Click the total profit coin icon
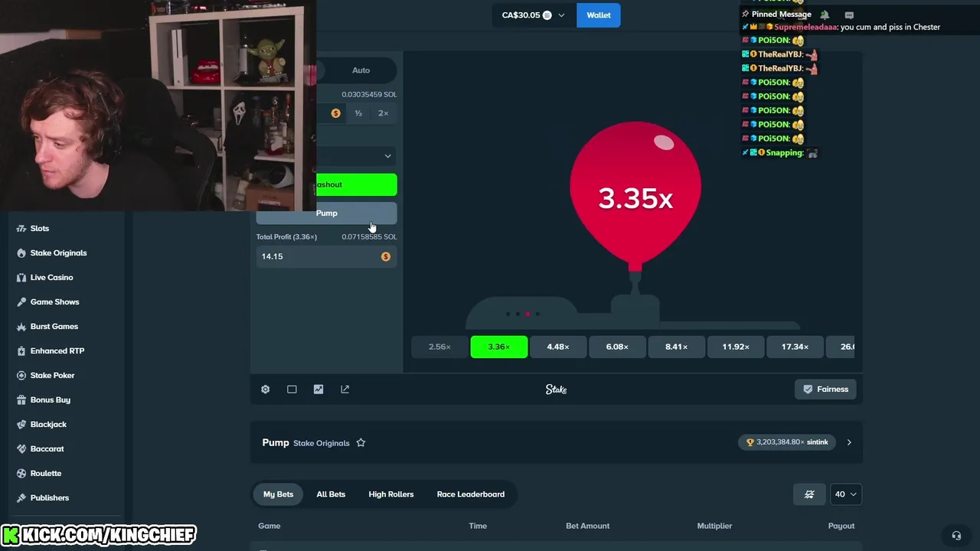 (386, 257)
